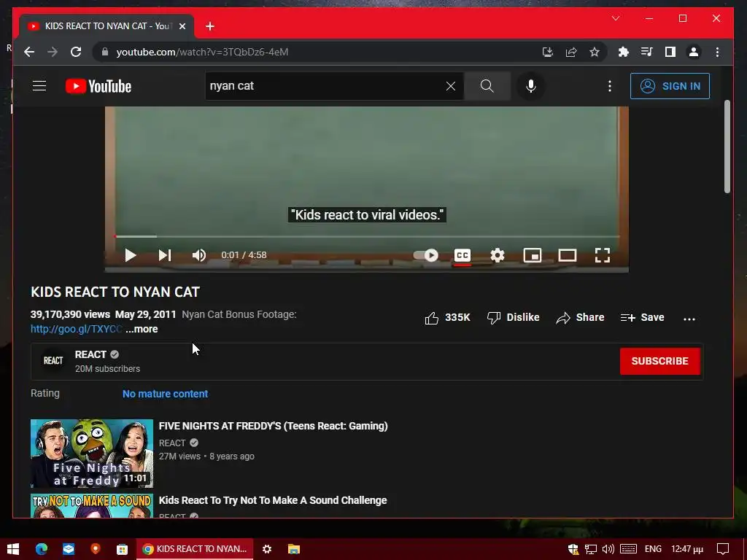Click the browser address bar URL
The image size is (747, 560).
(202, 52)
